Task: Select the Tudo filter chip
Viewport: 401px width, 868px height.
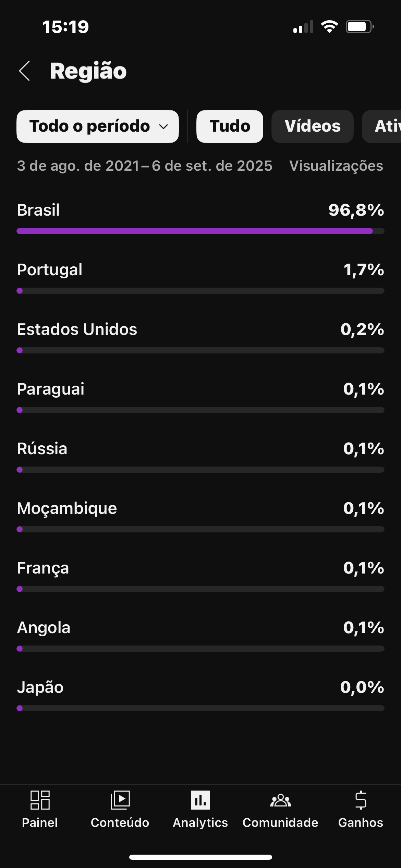Action: pyautogui.click(x=230, y=126)
